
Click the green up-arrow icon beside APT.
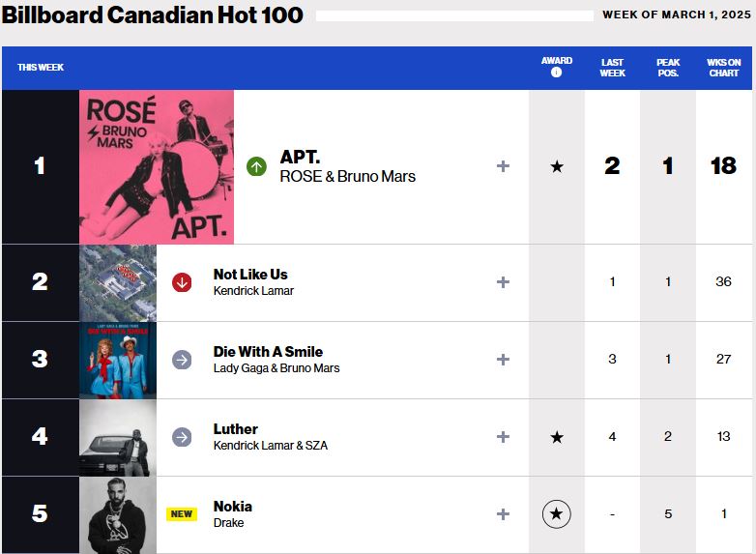(x=256, y=166)
